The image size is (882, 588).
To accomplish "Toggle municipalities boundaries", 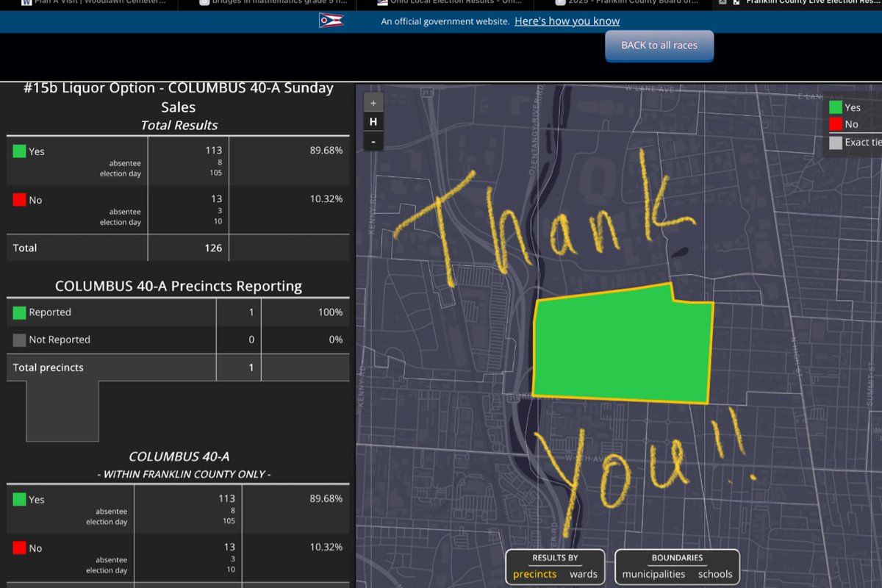I will (x=653, y=574).
